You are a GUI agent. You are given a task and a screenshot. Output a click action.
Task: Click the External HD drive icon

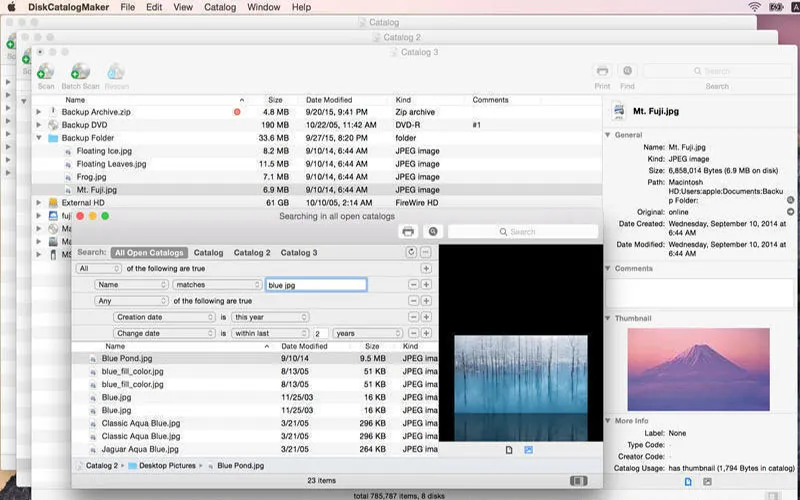tap(53, 203)
